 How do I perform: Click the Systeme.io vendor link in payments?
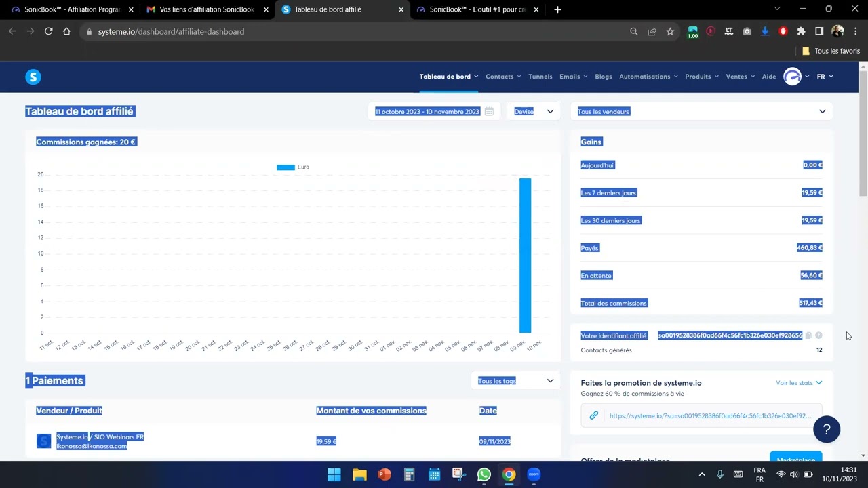72,437
